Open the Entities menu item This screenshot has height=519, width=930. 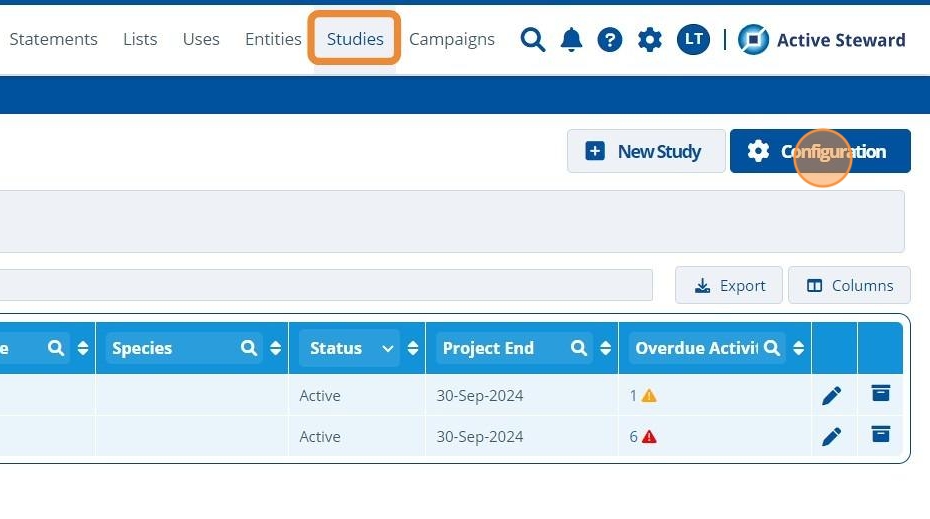273,39
